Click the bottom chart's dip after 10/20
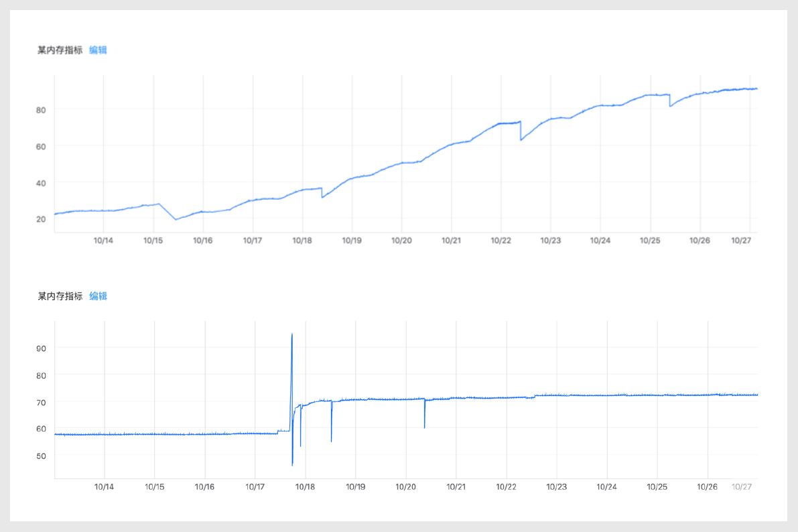 coord(425,427)
